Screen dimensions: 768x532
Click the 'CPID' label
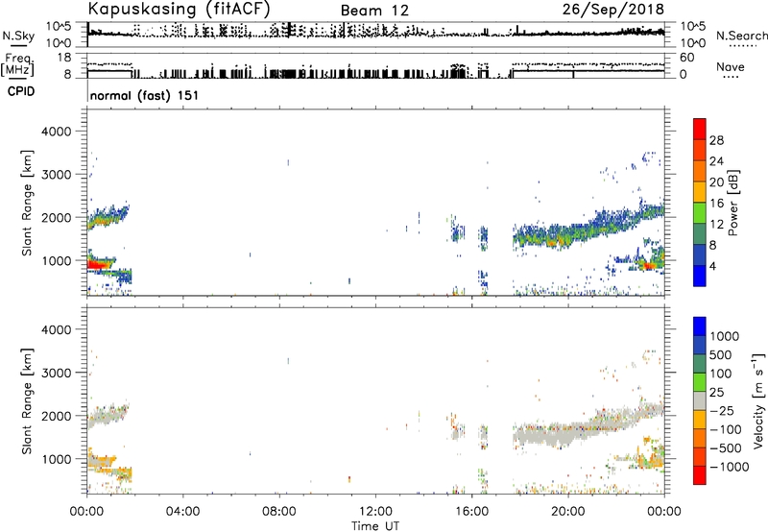(x=21, y=91)
